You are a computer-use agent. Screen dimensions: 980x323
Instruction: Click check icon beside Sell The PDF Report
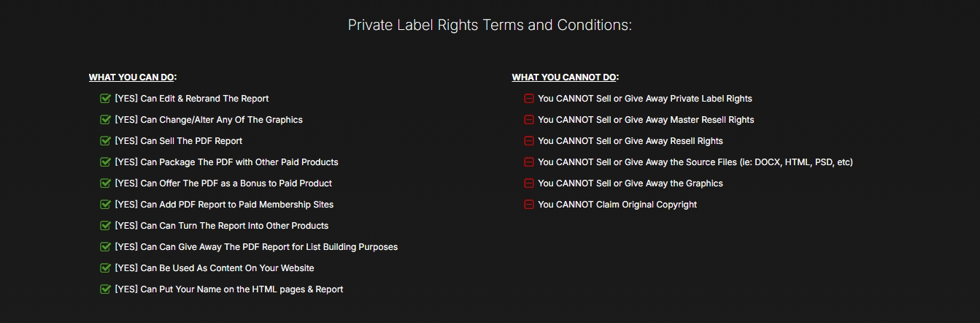coord(105,141)
